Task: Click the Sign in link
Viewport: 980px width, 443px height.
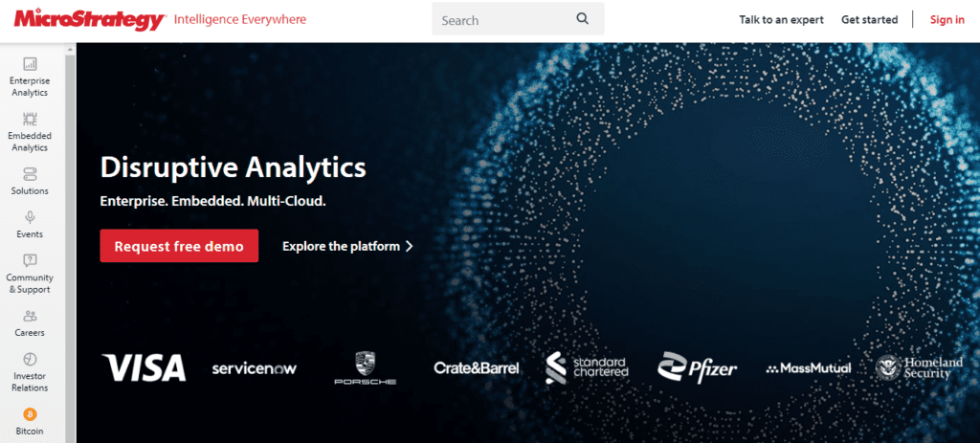Action: [x=947, y=19]
